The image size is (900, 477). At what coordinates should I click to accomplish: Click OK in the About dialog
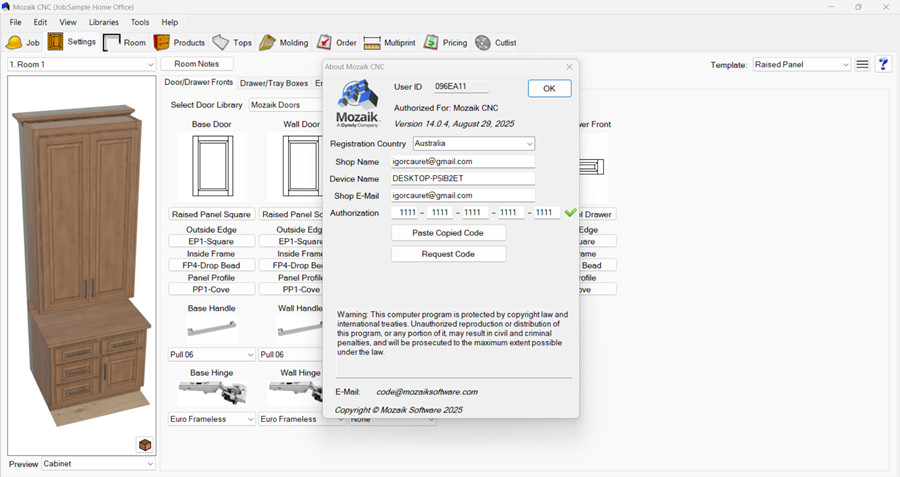tap(549, 88)
